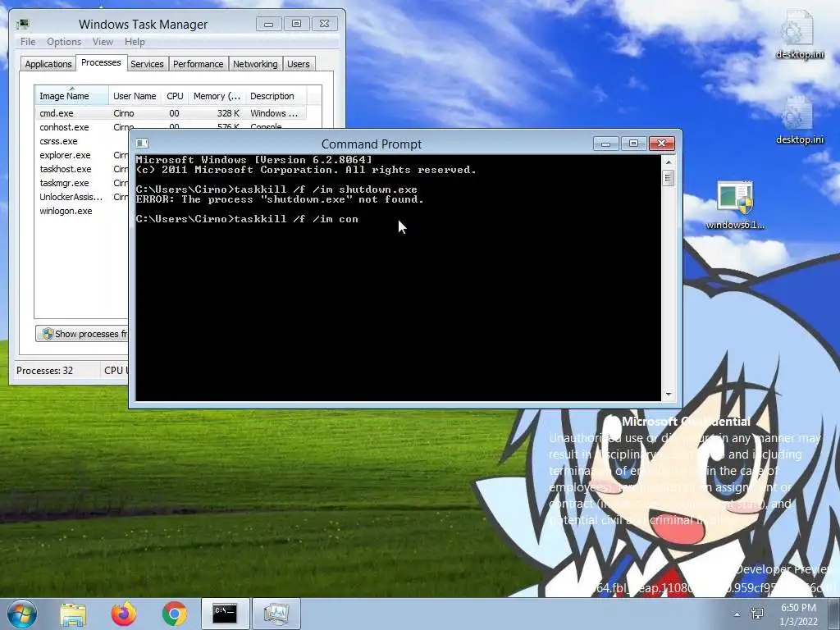Open network status tray icon
The image size is (840, 630).
coord(757,614)
